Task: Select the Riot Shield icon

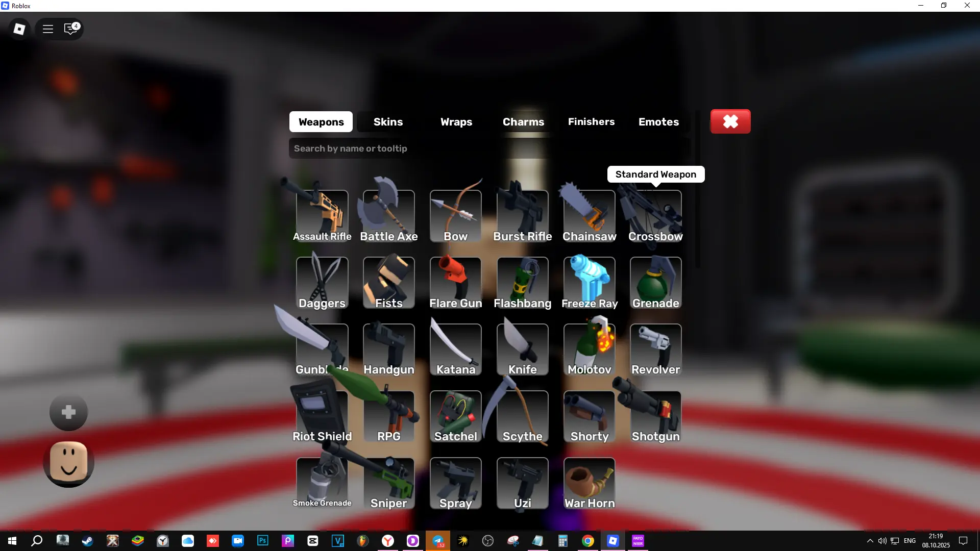Action: (322, 416)
